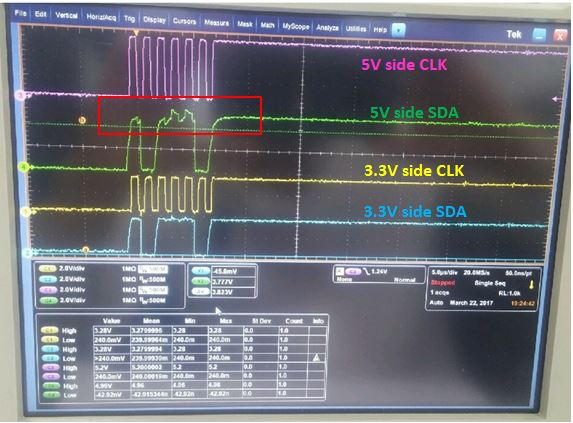Open the Edit menu
Image resolution: width=573 pixels, height=423 pixels.
click(x=40, y=14)
